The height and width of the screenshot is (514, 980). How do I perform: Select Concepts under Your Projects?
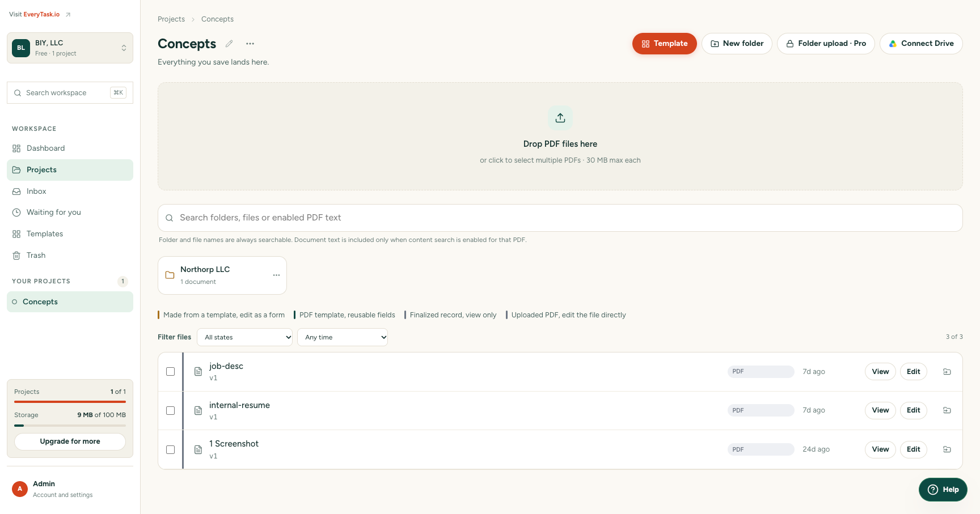(70, 302)
